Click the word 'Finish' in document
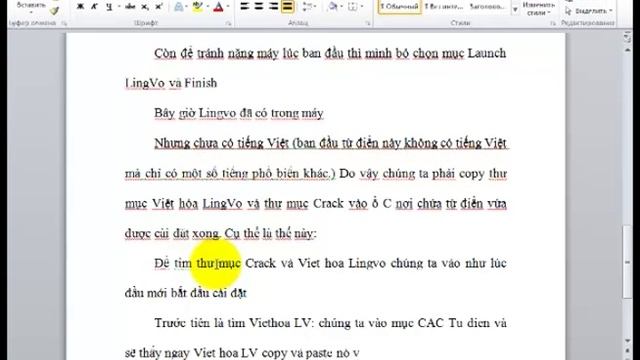The image size is (640, 360). [201, 83]
